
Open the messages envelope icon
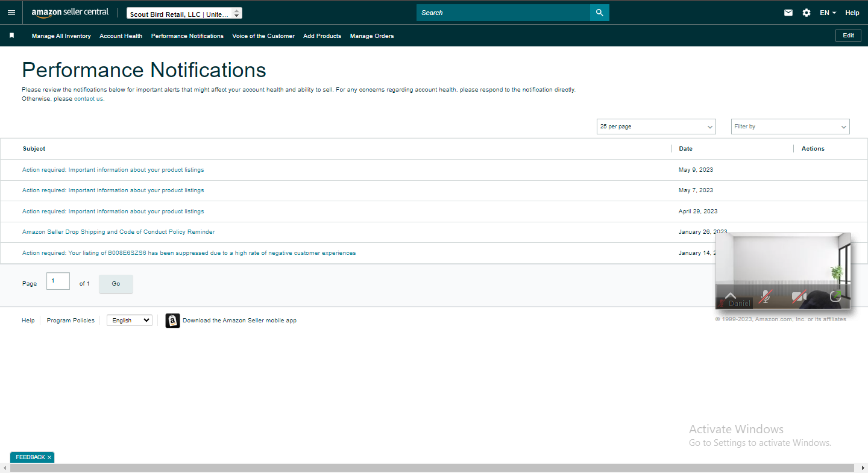point(788,13)
